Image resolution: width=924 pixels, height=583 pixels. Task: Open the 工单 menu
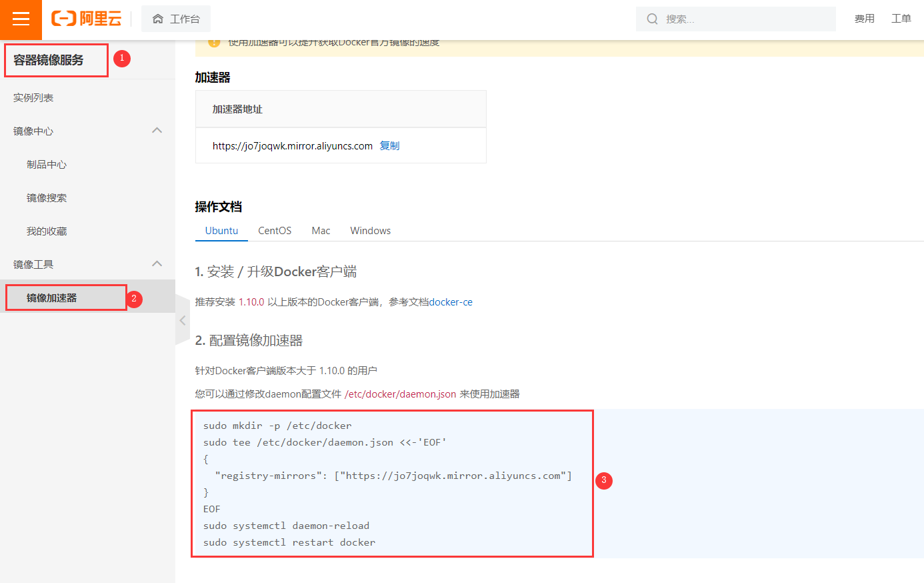901,19
